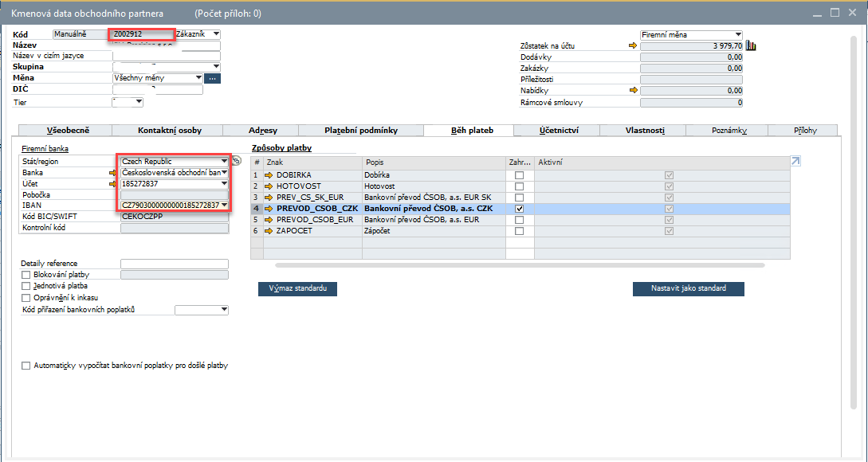
Task: Click Název v cizím jazyce field
Action: 166,56
